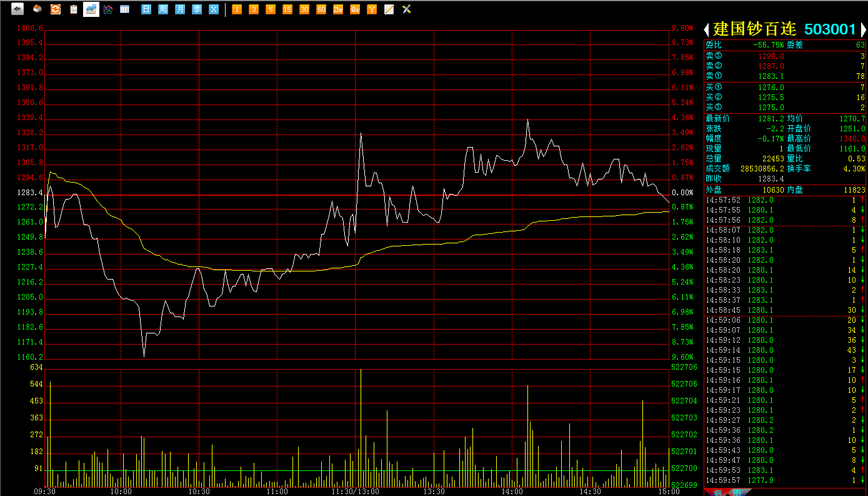Go to next security with right arrow
This screenshot has height=496, width=868.
[864, 29]
